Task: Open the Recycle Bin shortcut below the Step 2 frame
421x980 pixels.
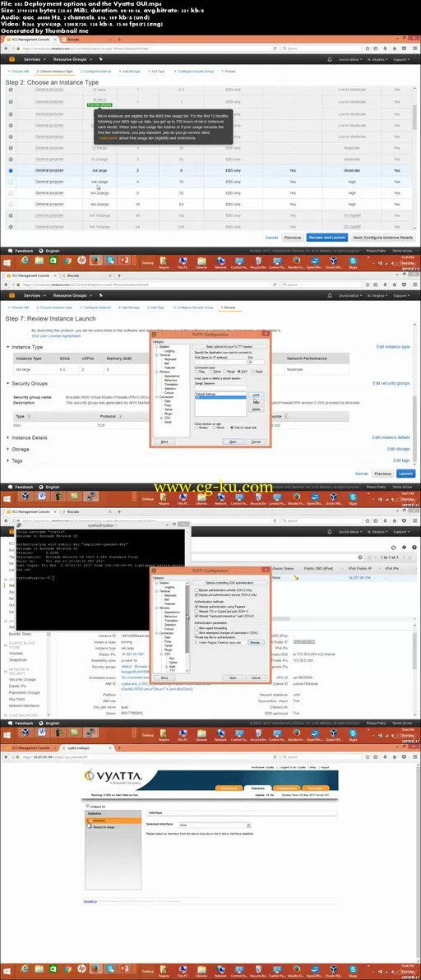Action: point(259,261)
